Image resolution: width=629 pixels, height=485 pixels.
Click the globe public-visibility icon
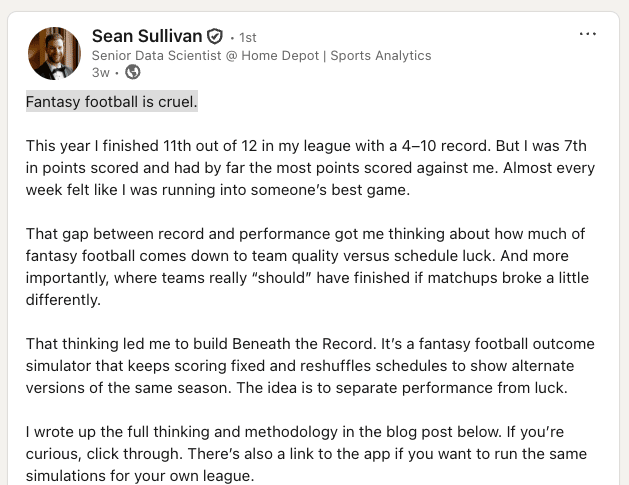pyautogui.click(x=133, y=72)
